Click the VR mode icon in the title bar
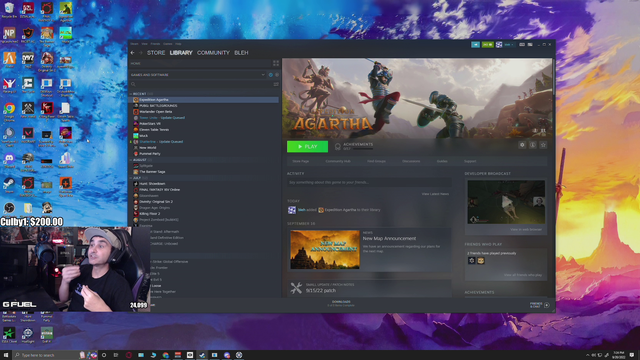 point(522,44)
